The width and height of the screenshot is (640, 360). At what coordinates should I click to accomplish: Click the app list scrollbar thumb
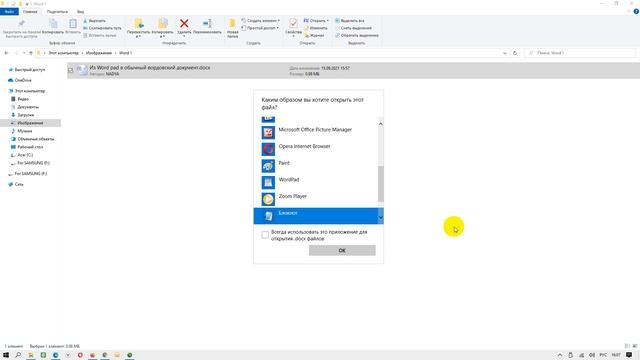click(380, 184)
